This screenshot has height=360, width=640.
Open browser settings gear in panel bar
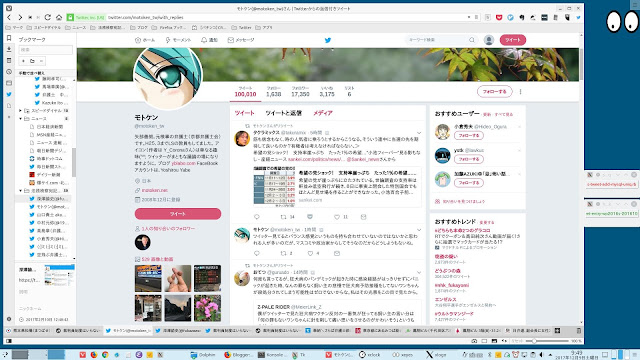(x=9, y=319)
